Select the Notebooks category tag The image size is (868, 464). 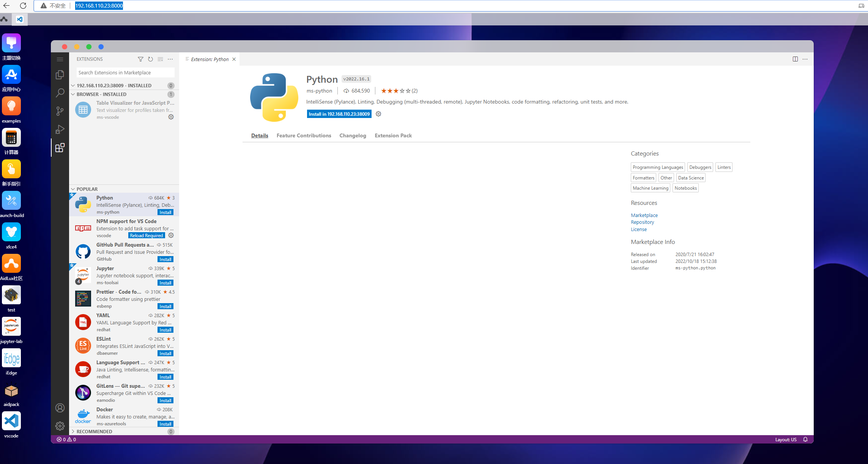click(x=685, y=188)
